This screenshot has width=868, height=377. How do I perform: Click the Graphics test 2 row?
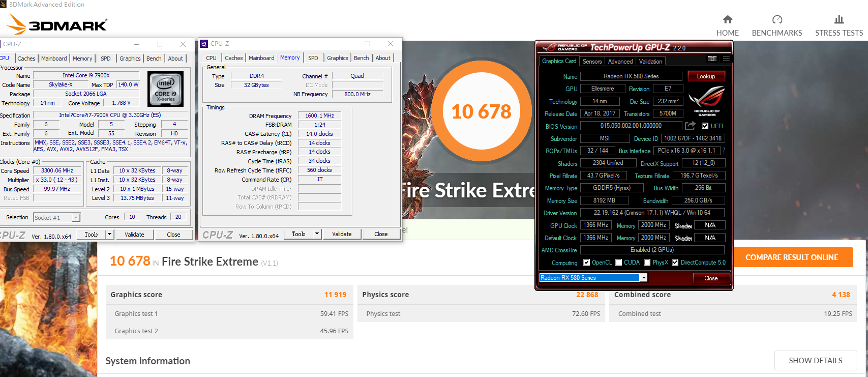coord(230,331)
